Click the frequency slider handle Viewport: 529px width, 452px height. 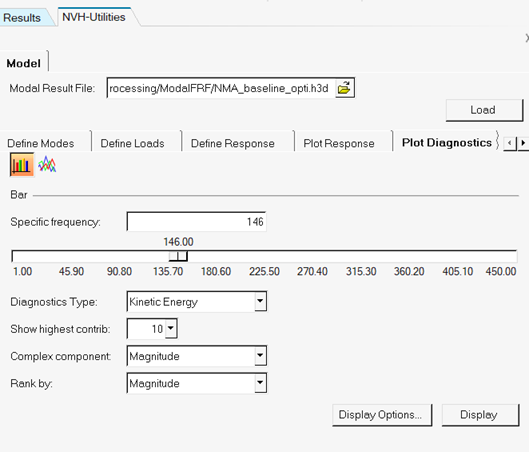178,256
